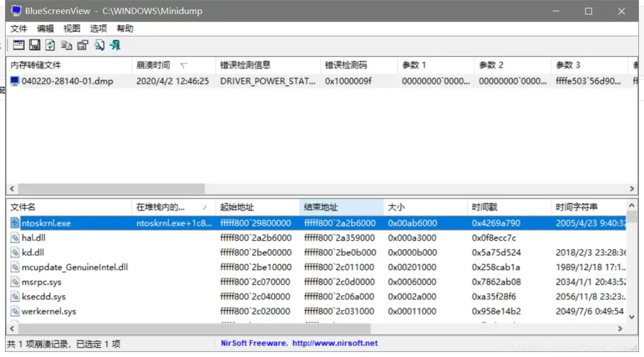Select the dump file icon for 040220-28140-01.dmp
The width and height of the screenshot is (644, 357).
click(x=15, y=81)
